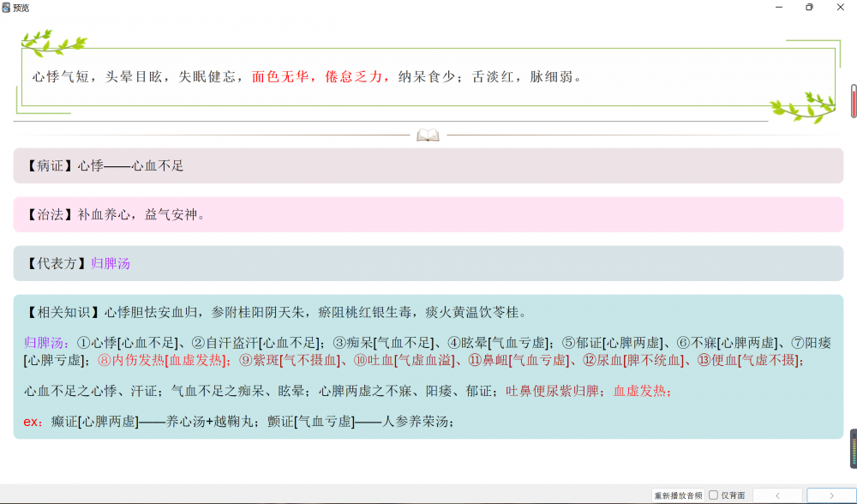The width and height of the screenshot is (857, 504).
Task: Click text 养心汤+越鞠丸
Action: (211, 422)
